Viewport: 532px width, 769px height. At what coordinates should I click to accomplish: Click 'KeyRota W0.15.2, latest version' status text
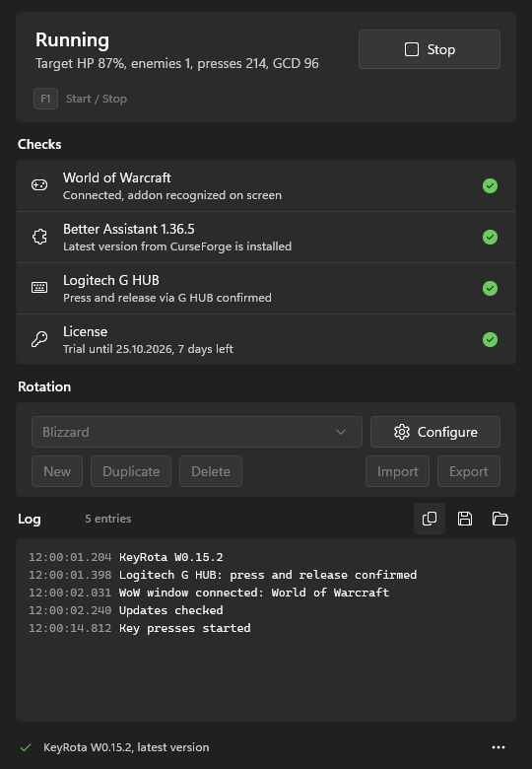(x=126, y=747)
